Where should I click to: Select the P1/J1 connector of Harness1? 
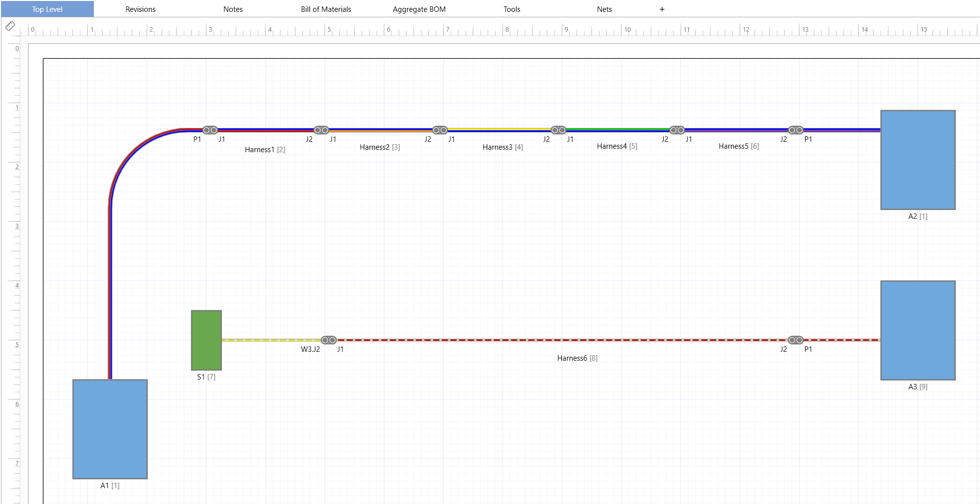210,130
